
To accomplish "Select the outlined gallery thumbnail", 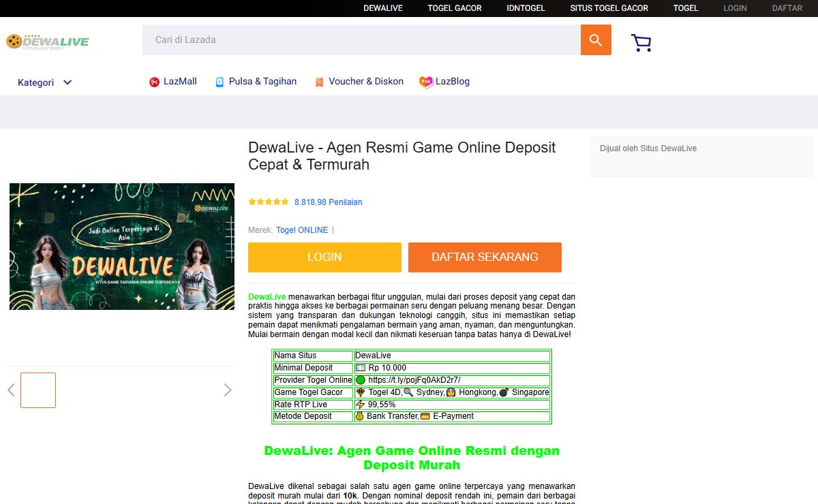I will (38, 390).
